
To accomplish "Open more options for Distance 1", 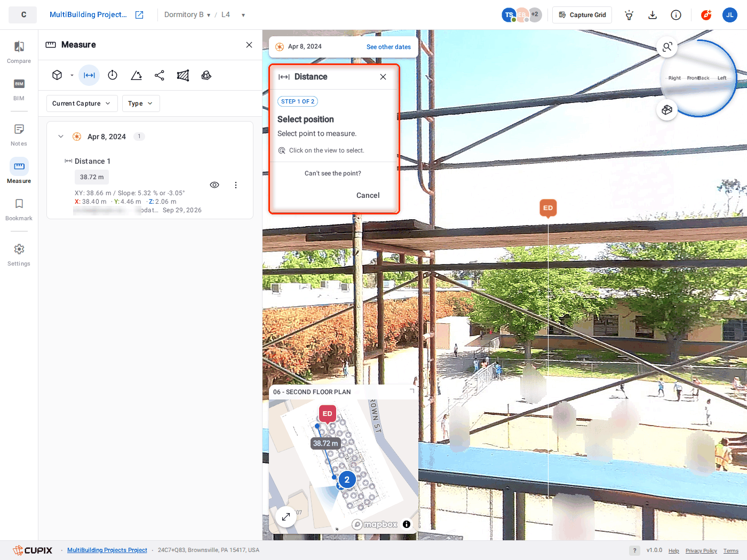I will (236, 185).
